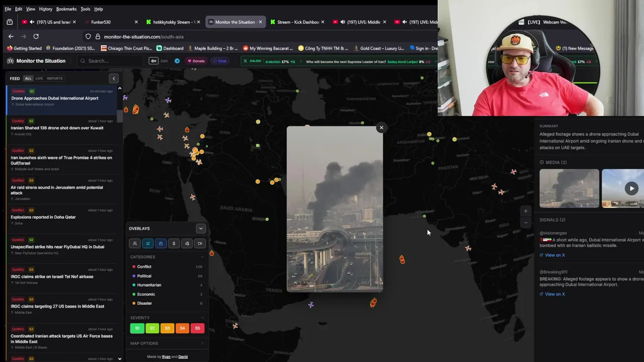
Task: Switch to hstikkytokky Stream tab
Action: (x=173, y=22)
